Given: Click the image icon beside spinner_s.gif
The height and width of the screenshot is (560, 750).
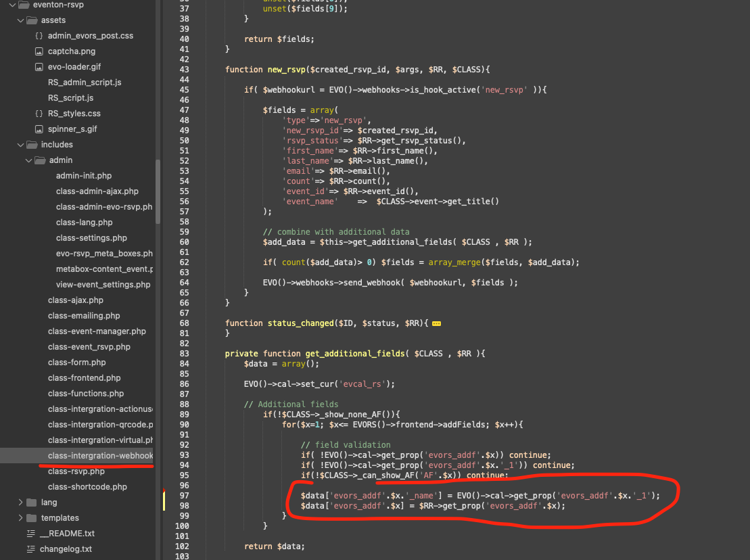Looking at the screenshot, I should coord(39,129).
